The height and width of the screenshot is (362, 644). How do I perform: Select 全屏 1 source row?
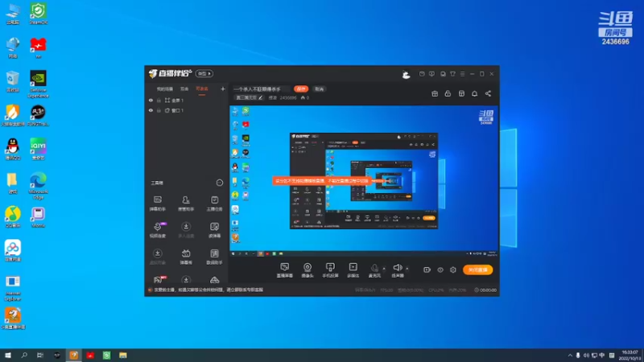tap(187, 100)
